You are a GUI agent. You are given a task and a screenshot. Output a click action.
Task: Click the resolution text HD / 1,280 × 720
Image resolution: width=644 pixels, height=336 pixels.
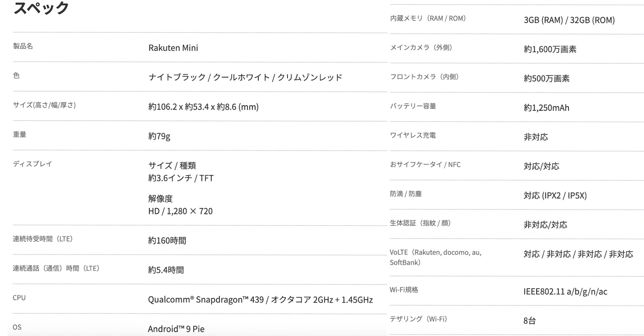(180, 211)
